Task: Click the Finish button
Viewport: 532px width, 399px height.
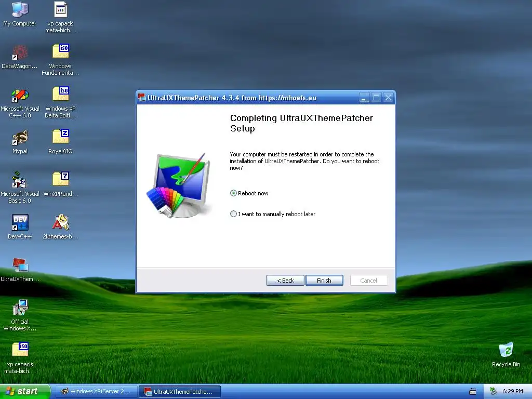Action: click(x=324, y=280)
